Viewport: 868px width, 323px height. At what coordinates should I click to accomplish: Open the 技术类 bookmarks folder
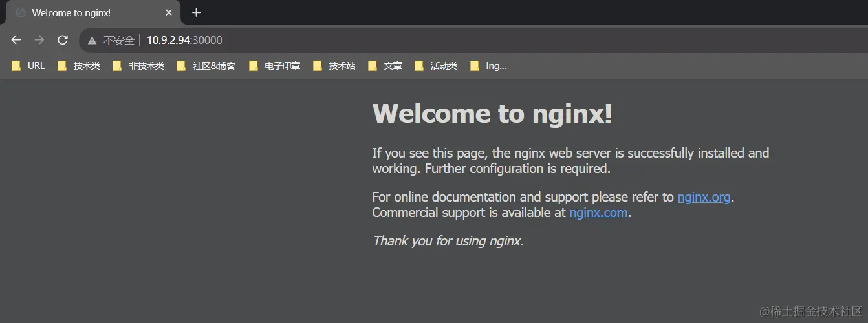pos(78,66)
